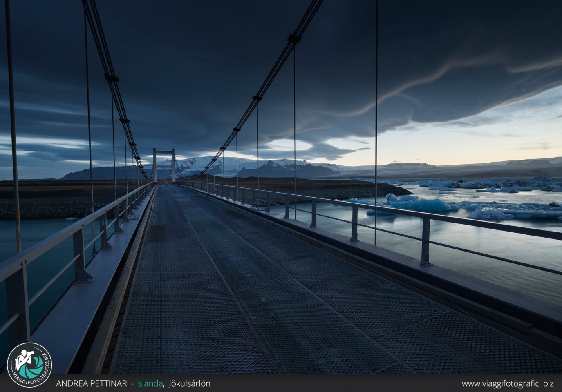Click the photographer name ANDREA PETTINARI

click(x=93, y=384)
